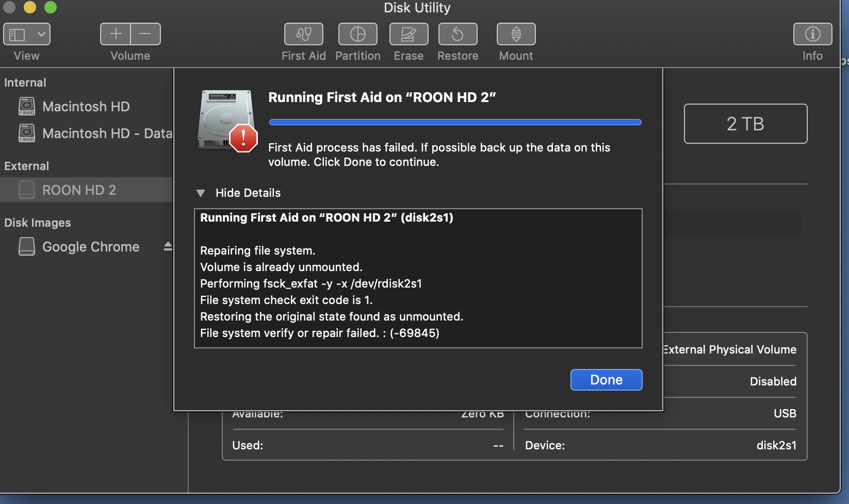Click the green zoom window button

[x=51, y=7]
